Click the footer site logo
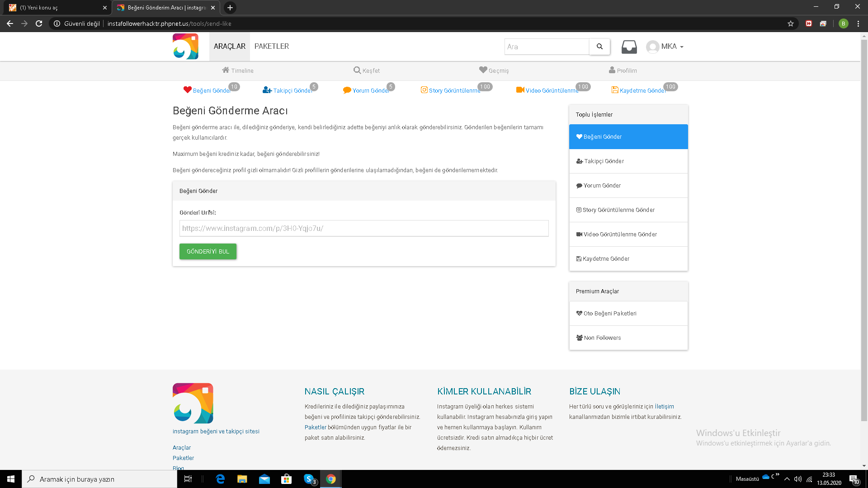Image resolution: width=868 pixels, height=488 pixels. click(x=193, y=403)
